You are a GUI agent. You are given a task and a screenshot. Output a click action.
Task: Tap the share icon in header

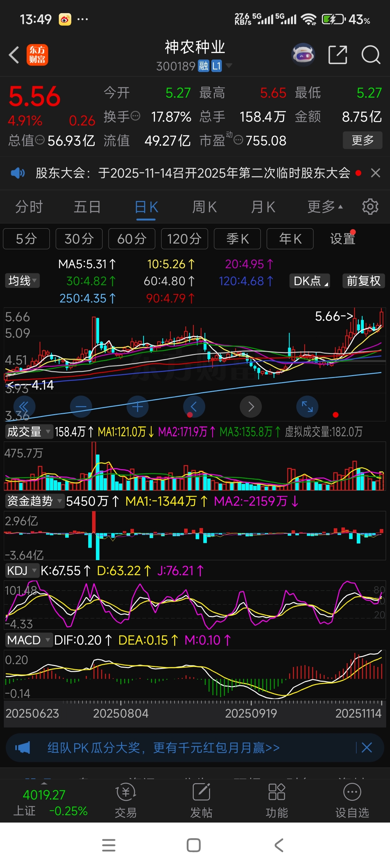[338, 55]
